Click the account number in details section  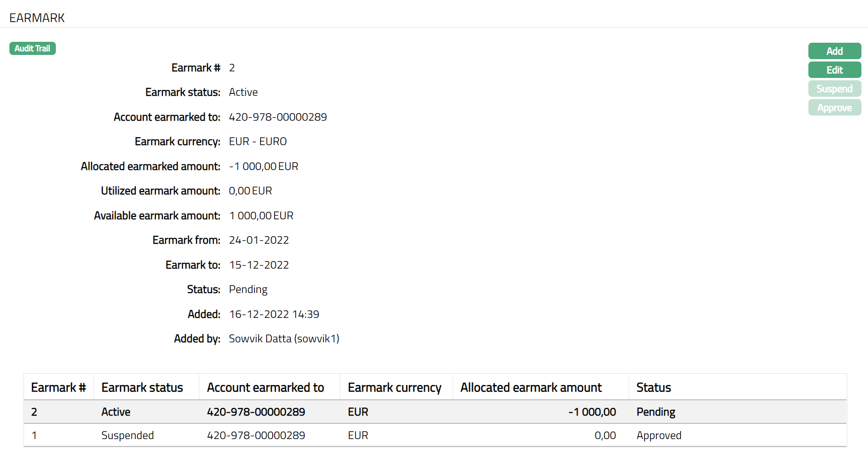277,117
